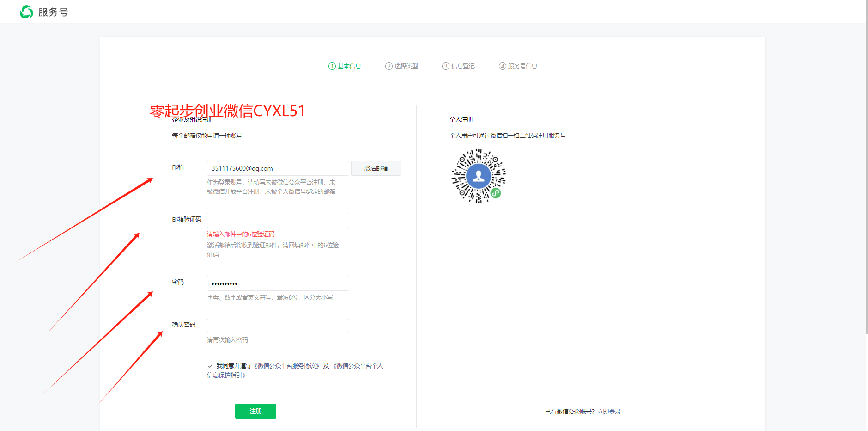Click the 立即登录 login link
868x431 pixels.
pos(609,412)
